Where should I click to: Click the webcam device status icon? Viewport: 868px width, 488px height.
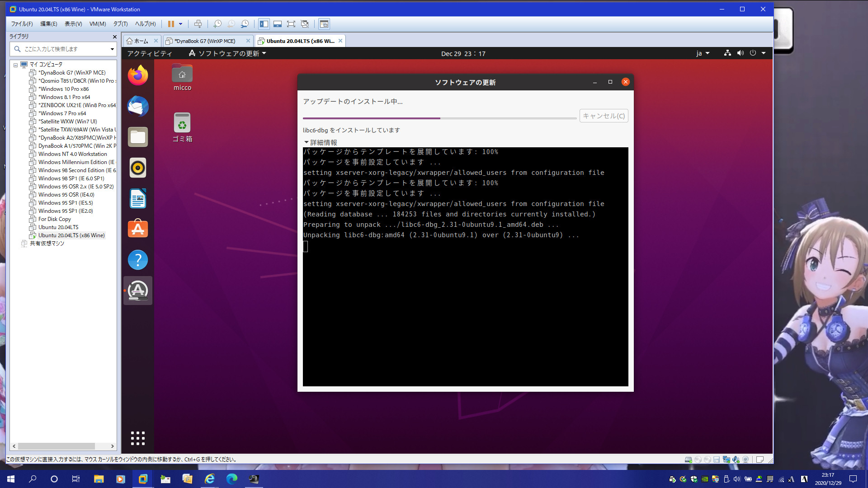(745, 460)
